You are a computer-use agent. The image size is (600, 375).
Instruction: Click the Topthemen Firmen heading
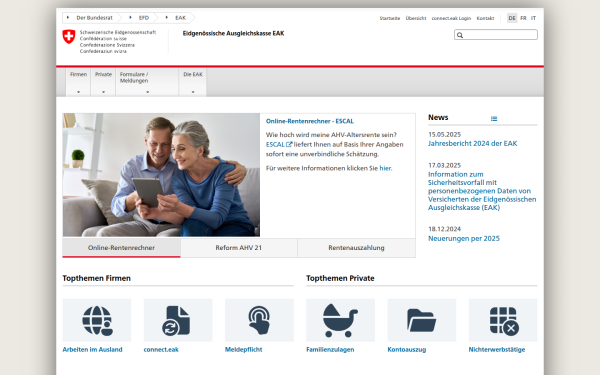tap(96, 278)
